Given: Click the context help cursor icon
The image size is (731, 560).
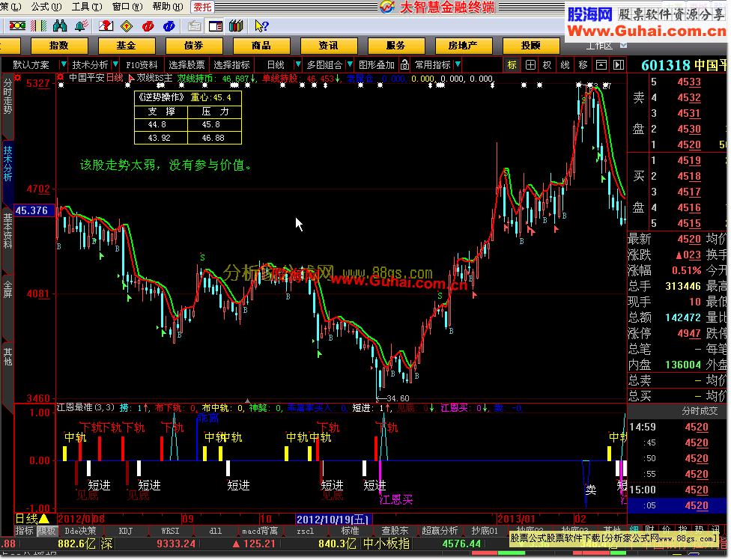Looking at the screenshot, I should click(x=261, y=26).
